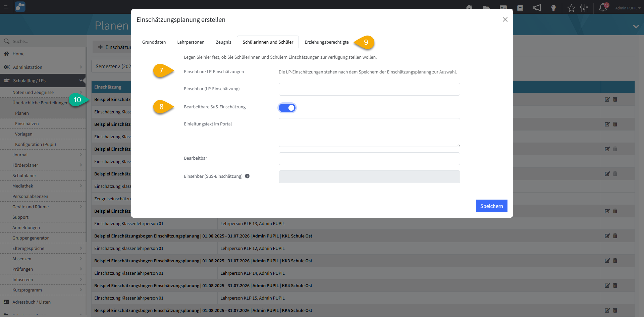Image resolution: width=644 pixels, height=317 pixels.
Task: Expand the Kursprogramm submenu
Action: click(x=81, y=290)
